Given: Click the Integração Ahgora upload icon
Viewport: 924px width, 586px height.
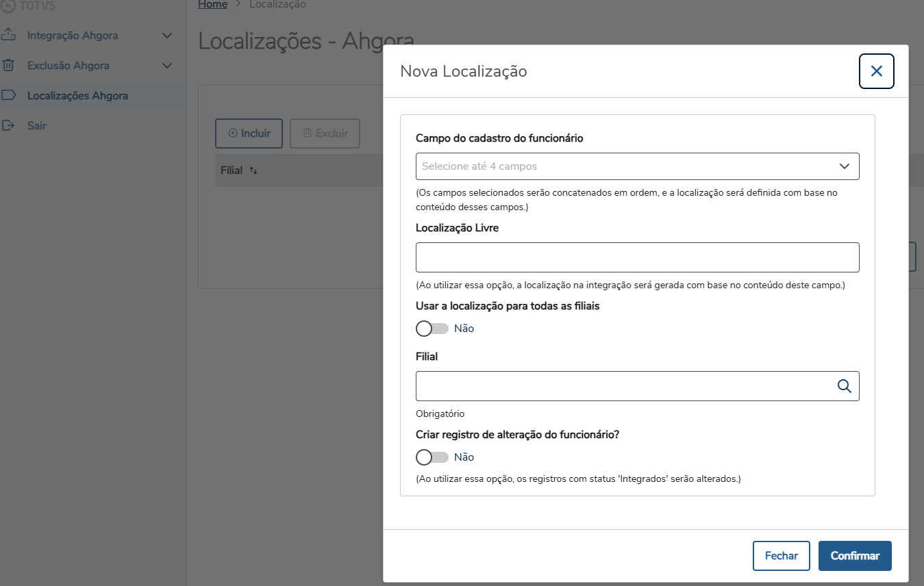Looking at the screenshot, I should pyautogui.click(x=9, y=35).
